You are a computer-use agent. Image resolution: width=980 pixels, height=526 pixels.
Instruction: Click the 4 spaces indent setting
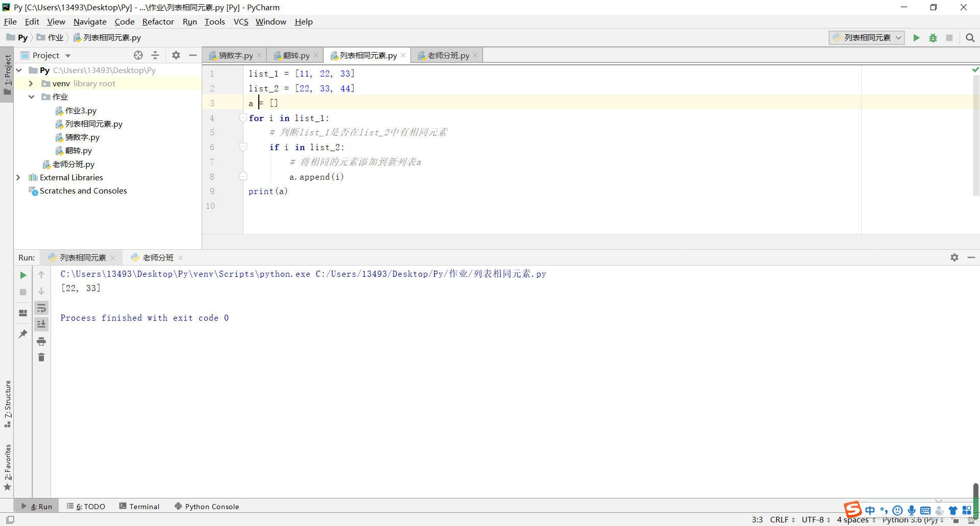click(x=856, y=520)
